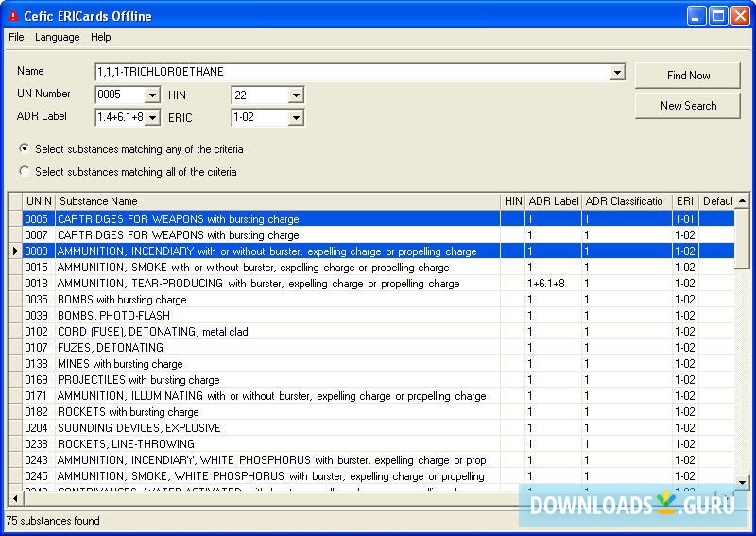The width and height of the screenshot is (756, 536).
Task: Select row 0182 ROCKETS with bursting charge
Action: [x=379, y=411]
